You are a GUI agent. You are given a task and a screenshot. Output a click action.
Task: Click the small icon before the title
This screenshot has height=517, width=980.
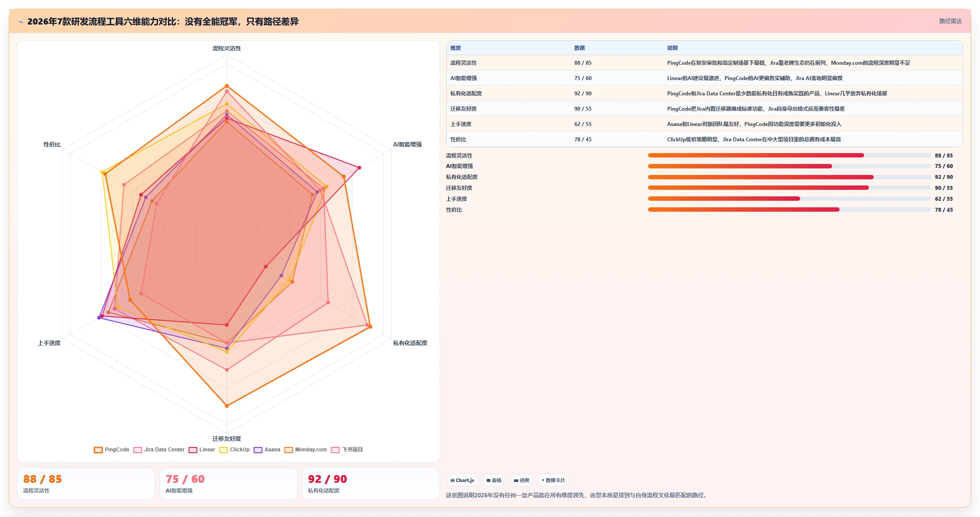pos(21,22)
